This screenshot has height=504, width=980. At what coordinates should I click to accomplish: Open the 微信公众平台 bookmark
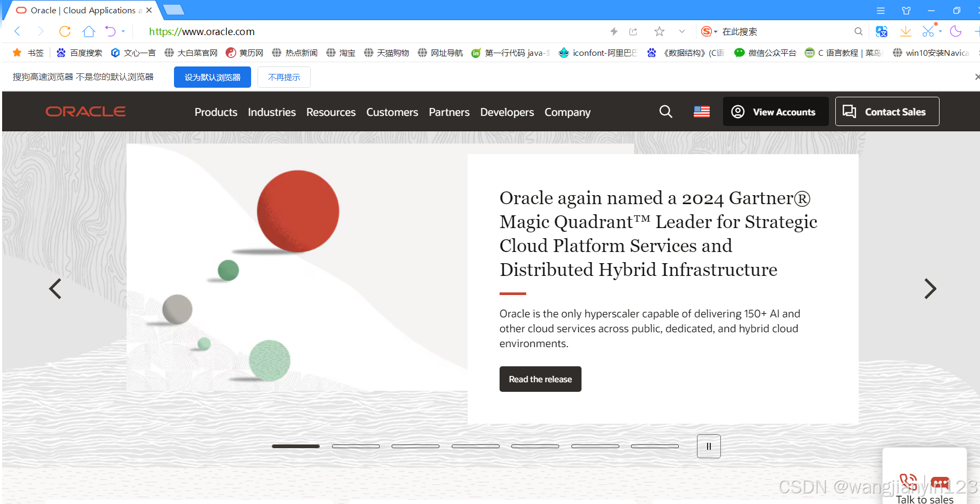[x=765, y=53]
